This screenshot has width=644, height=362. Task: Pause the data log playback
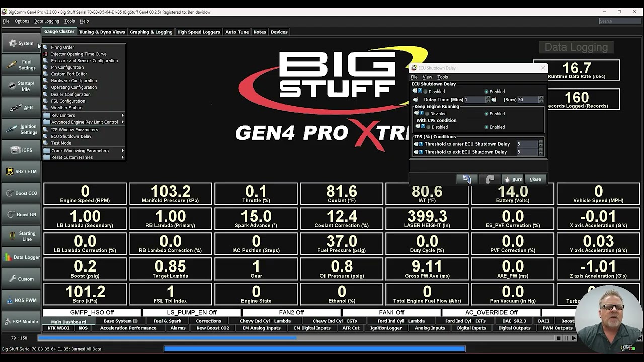point(567,338)
